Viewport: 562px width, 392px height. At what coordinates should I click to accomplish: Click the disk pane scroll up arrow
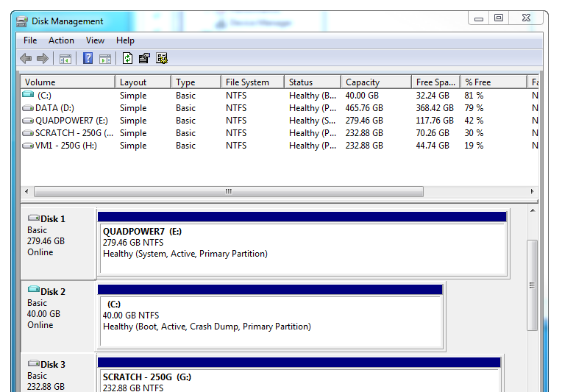[x=533, y=210]
